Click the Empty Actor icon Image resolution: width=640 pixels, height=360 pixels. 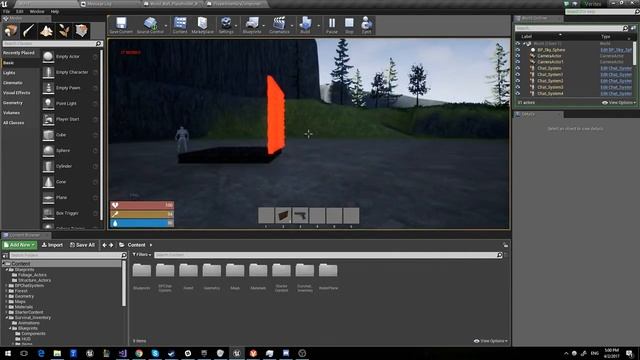[x=48, y=56]
